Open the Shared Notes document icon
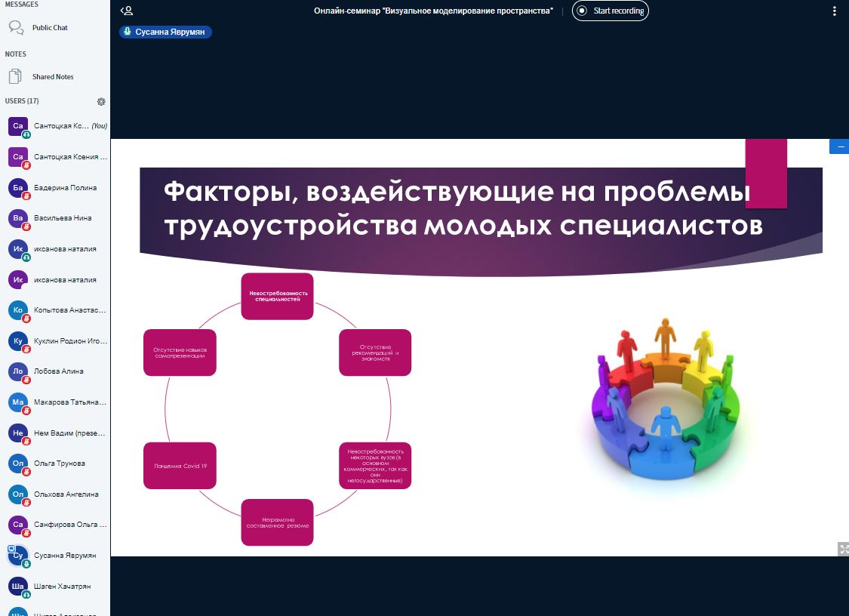 point(16,77)
